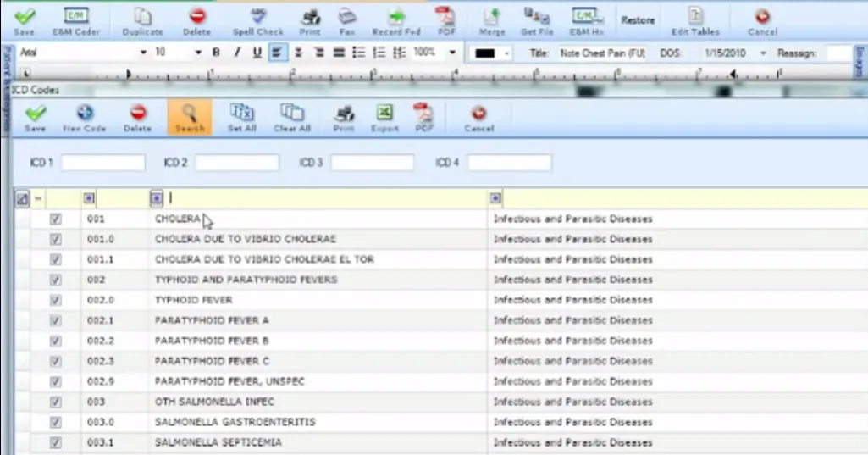Image resolution: width=868 pixels, height=455 pixels.
Task: Toggle checkbox for code 002 typhoid fevers
Action: coord(55,280)
